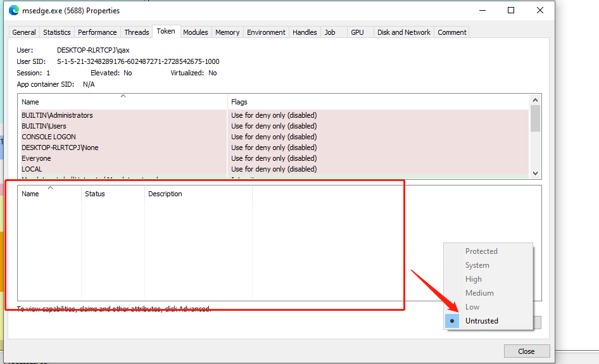The image size is (599, 364).
Task: Switch to the General tab
Action: click(x=24, y=32)
